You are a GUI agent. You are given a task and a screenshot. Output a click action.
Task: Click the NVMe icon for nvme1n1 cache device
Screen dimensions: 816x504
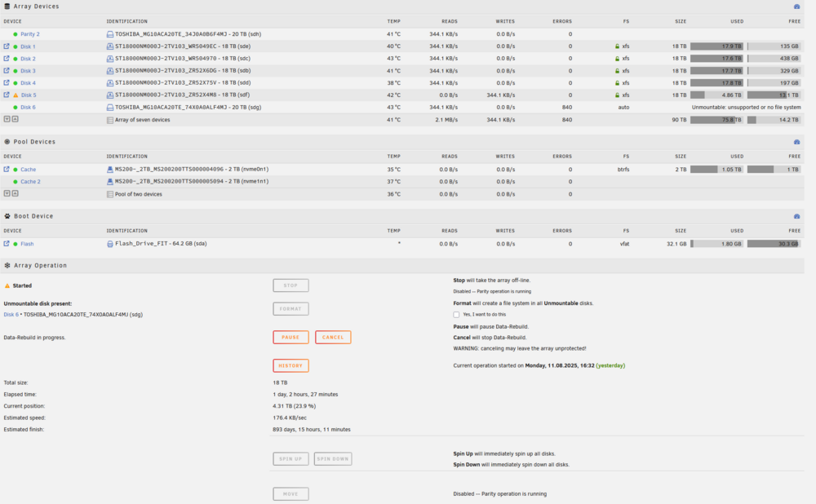pos(110,182)
